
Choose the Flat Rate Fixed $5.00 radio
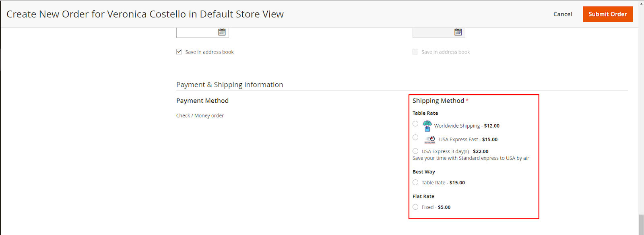415,207
